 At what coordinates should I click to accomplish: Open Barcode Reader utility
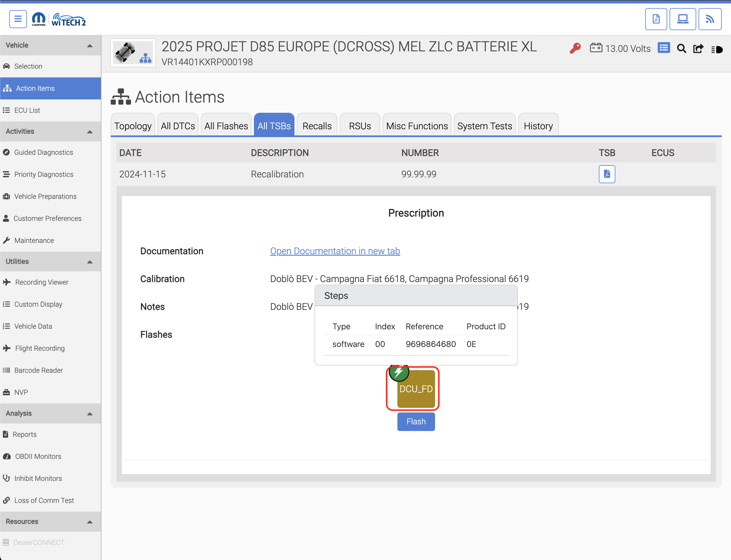pyautogui.click(x=50, y=370)
